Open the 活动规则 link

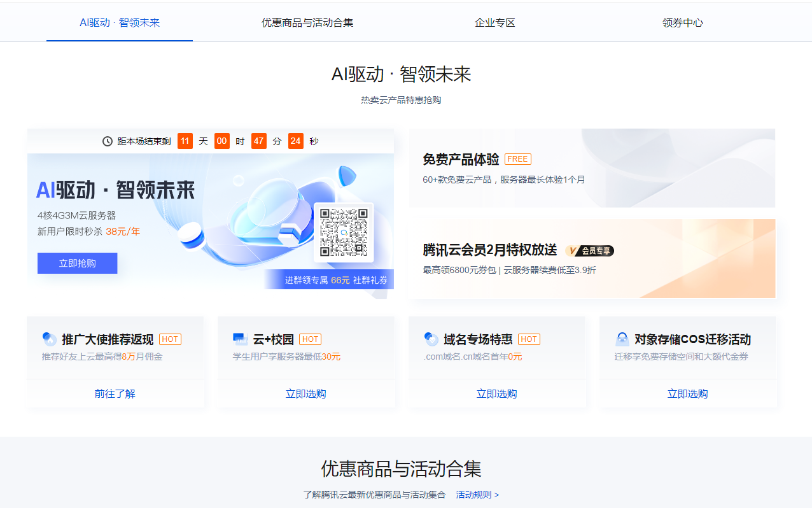point(477,495)
